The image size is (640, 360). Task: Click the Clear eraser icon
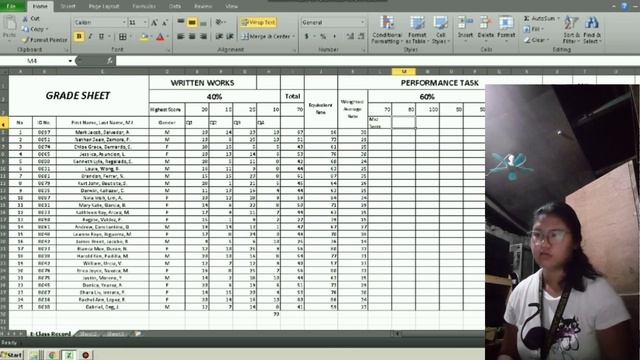[527, 40]
